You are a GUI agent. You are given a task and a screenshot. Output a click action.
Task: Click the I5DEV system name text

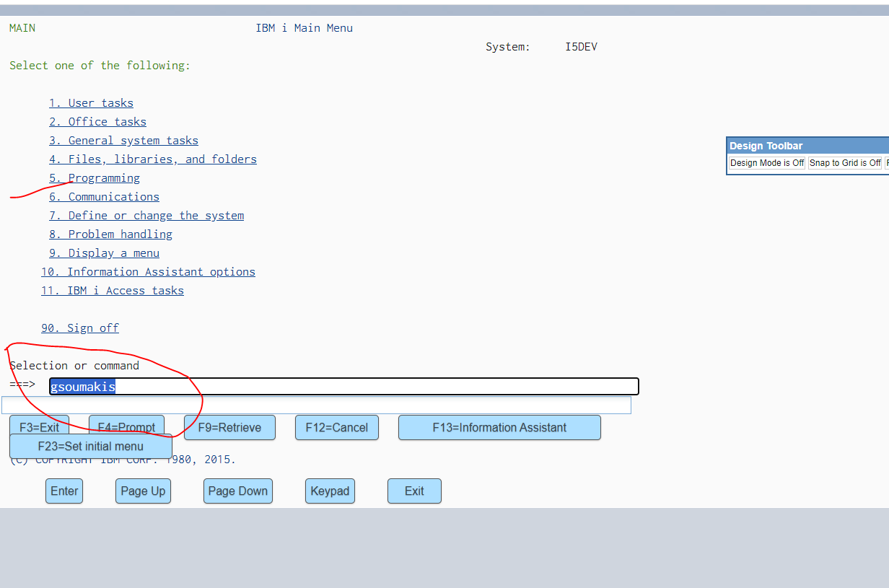(x=581, y=47)
